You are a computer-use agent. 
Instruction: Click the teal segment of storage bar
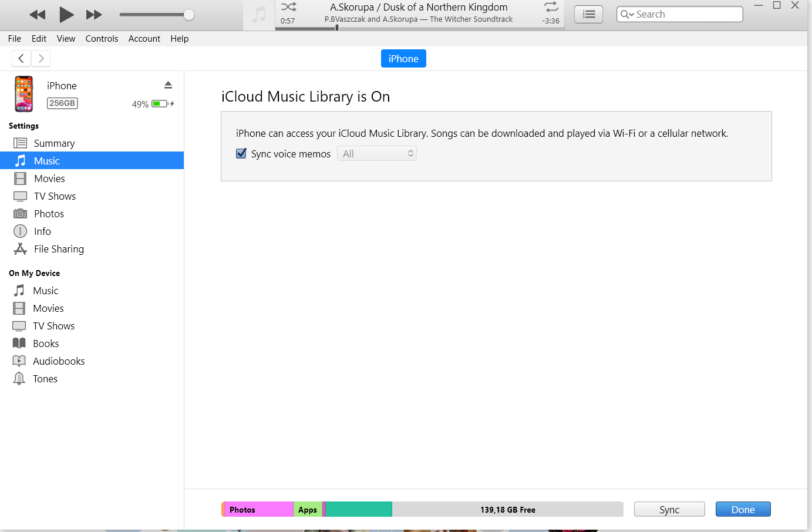(359, 510)
